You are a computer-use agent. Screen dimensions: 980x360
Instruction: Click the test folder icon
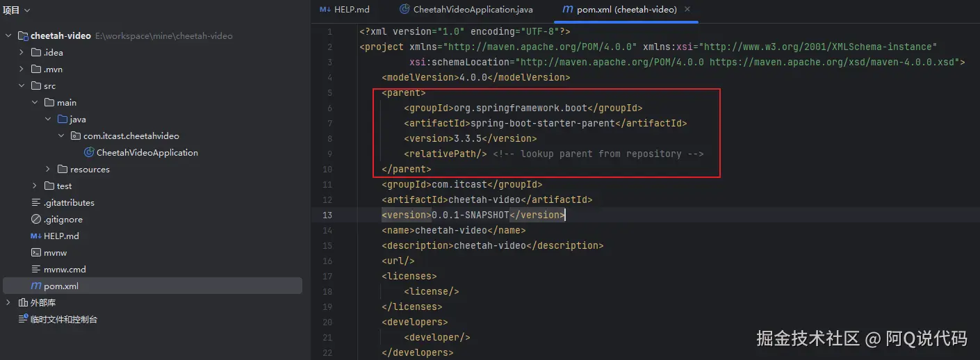coord(49,186)
